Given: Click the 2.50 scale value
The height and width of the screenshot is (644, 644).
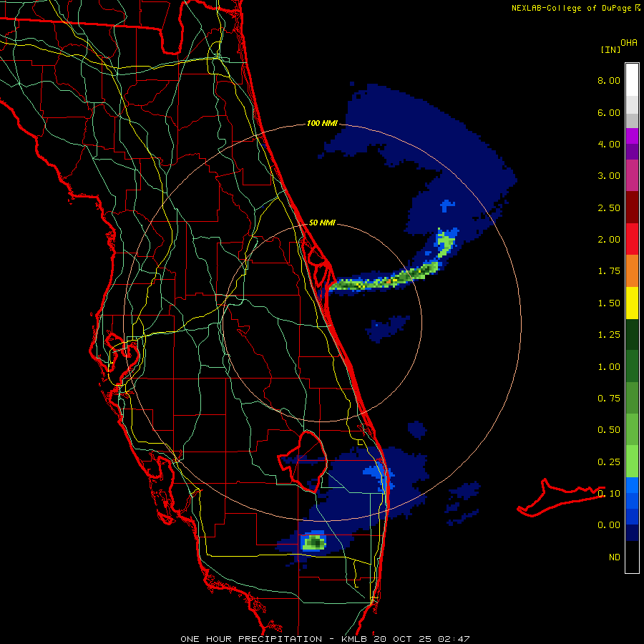Looking at the screenshot, I should pos(609,208).
